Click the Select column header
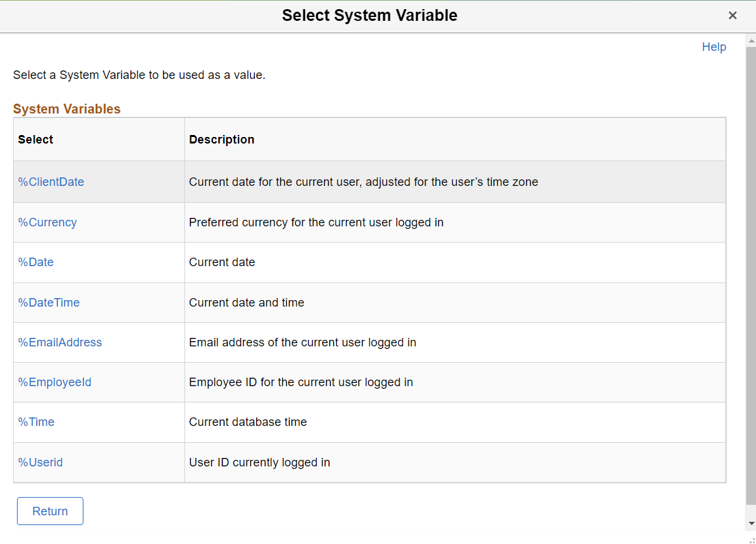The width and height of the screenshot is (756, 544). point(35,139)
